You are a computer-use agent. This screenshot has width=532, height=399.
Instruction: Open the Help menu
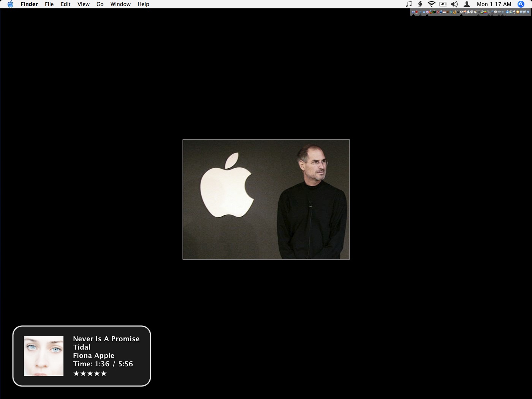(143, 4)
